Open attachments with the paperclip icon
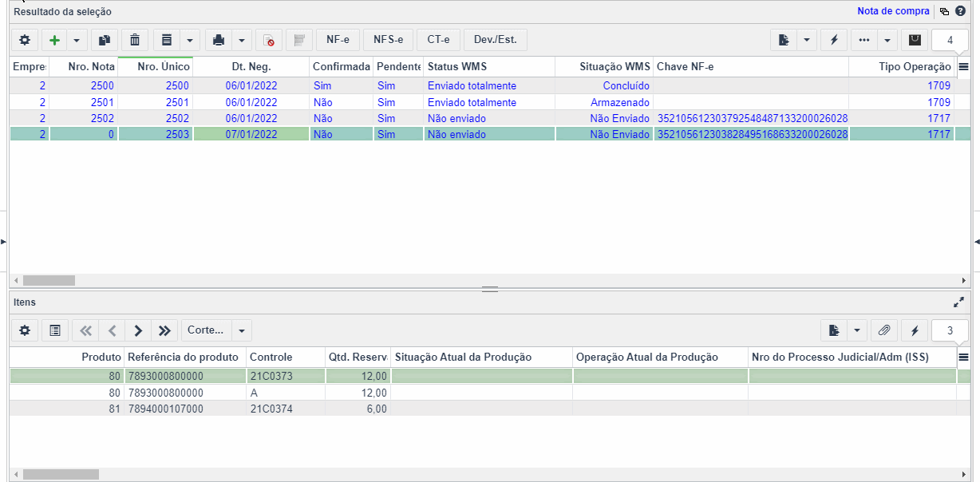The width and height of the screenshot is (980, 482). click(884, 330)
